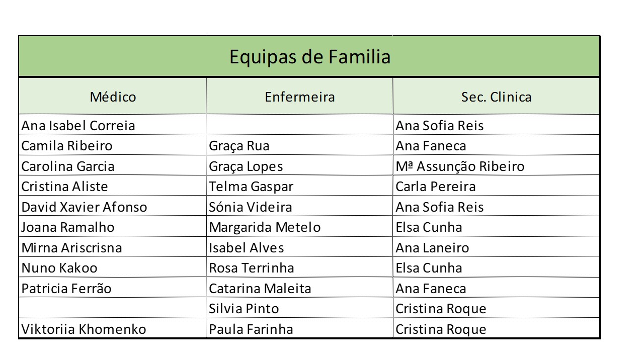The image size is (644, 362).
Task: Click the Equipas de Familia title cell
Action: click(x=309, y=57)
